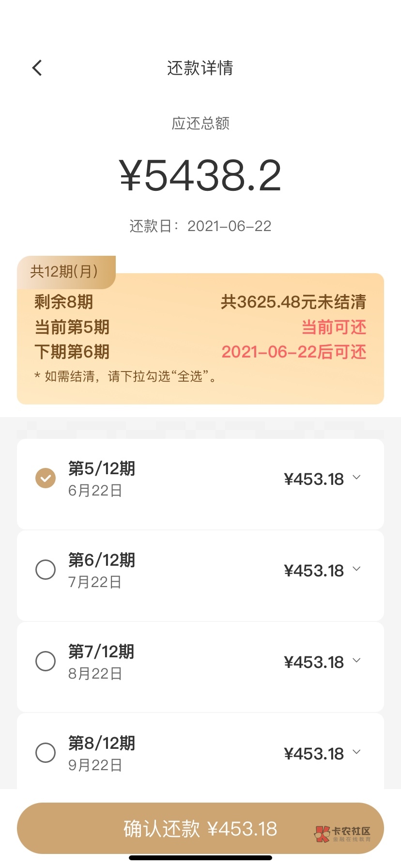
Task: Uncheck the 第5/12期 installment checkbox
Action: click(x=46, y=478)
